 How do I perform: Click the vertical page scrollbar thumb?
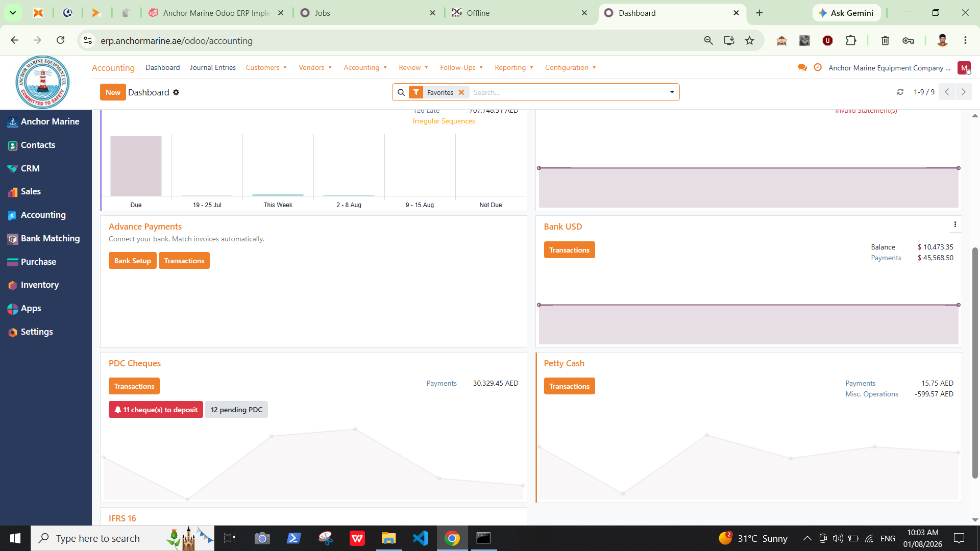tap(975, 363)
